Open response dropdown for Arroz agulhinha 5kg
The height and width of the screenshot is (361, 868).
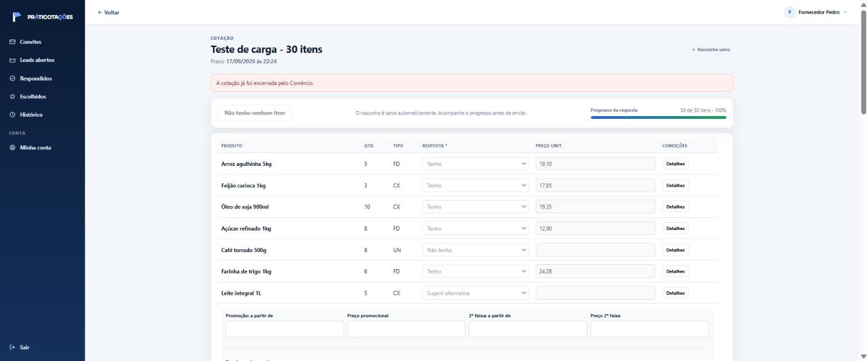(475, 164)
